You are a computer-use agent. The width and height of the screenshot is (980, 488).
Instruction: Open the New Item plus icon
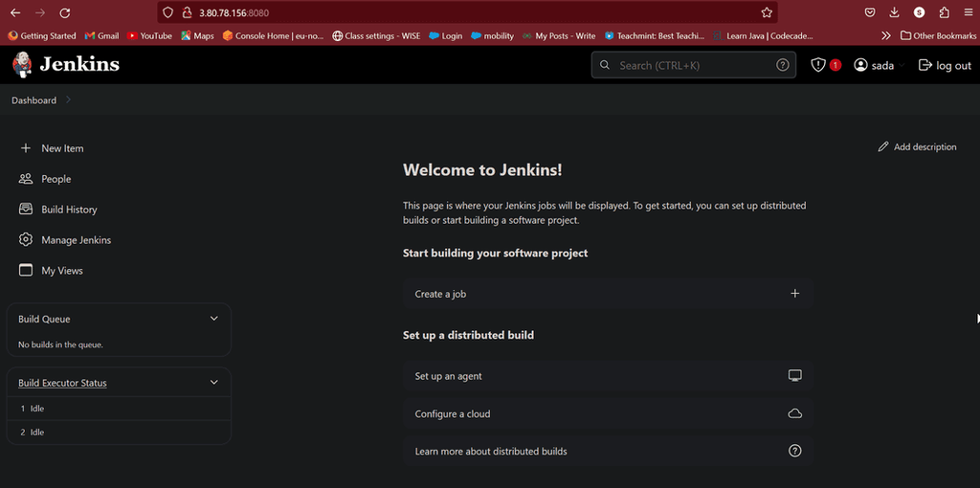[26, 148]
